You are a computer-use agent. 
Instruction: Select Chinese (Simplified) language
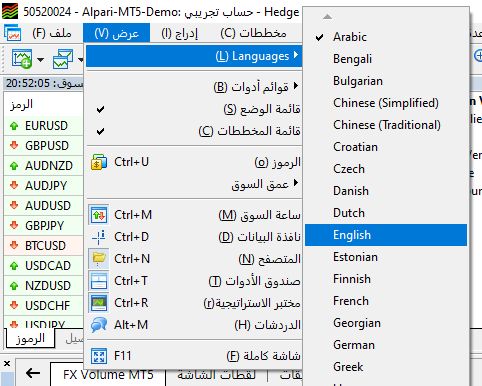point(386,103)
